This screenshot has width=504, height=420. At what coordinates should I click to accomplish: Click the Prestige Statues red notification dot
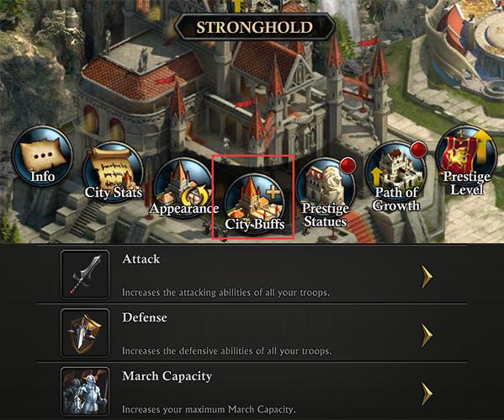(348, 165)
